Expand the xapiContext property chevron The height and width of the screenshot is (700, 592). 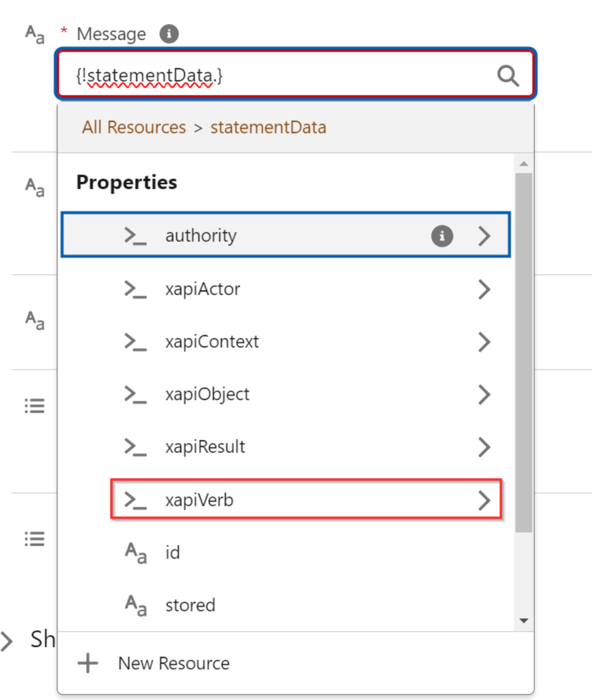click(x=484, y=342)
